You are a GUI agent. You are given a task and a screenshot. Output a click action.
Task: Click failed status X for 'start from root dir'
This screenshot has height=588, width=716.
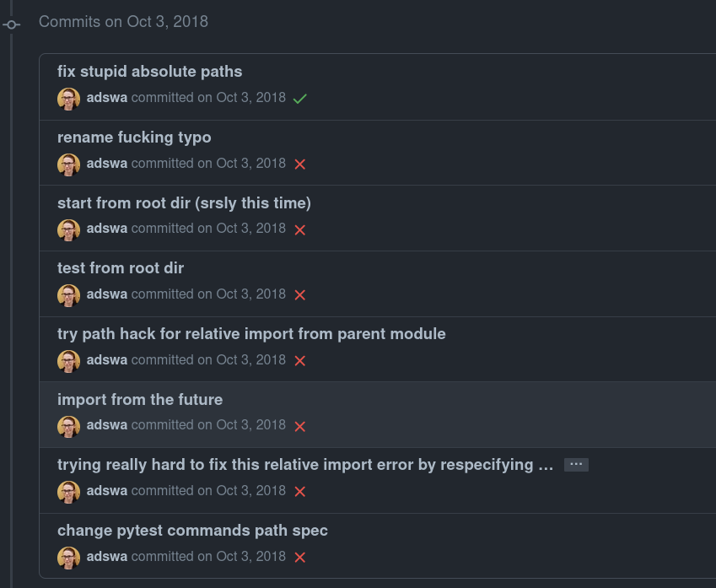pos(299,229)
